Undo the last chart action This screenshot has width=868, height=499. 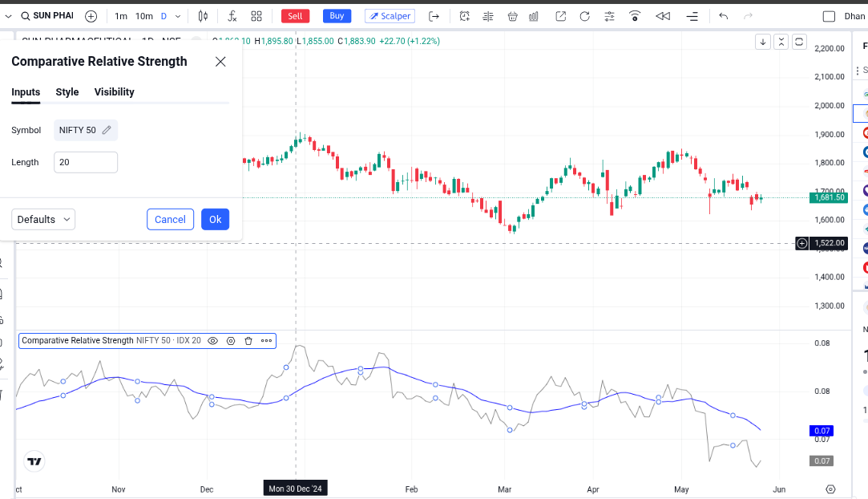724,17
